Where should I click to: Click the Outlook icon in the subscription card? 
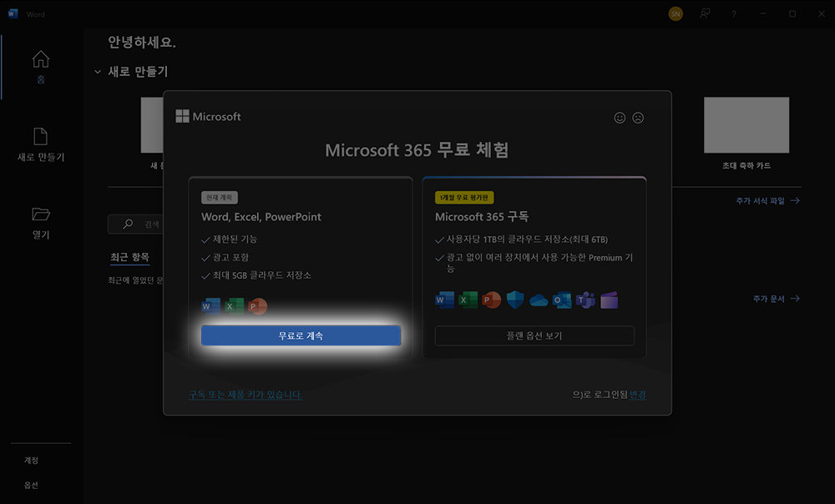click(x=562, y=300)
